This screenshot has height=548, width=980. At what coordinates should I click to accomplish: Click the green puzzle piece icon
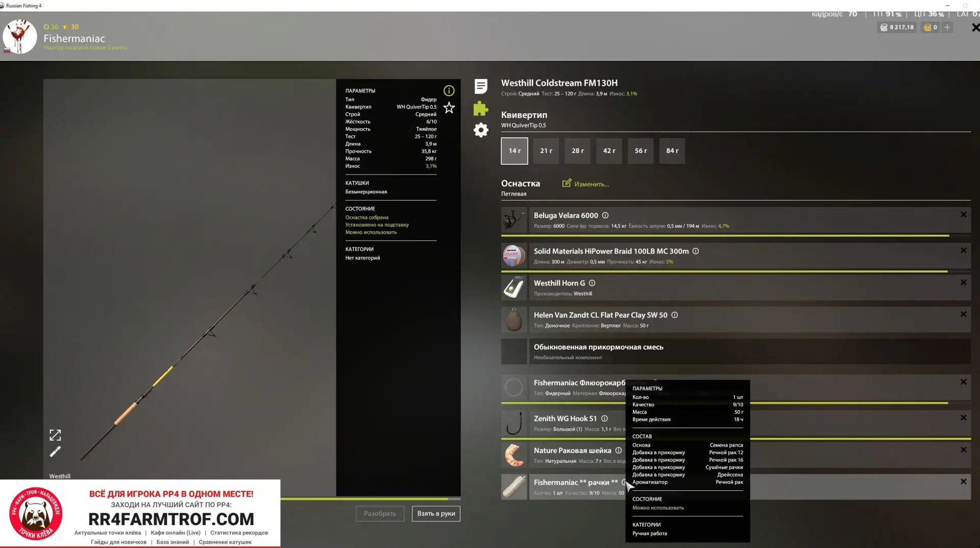click(x=481, y=108)
